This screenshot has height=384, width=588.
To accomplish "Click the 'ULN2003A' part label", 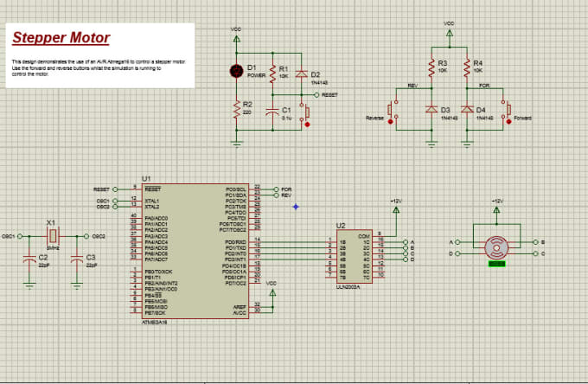I will (x=348, y=287).
